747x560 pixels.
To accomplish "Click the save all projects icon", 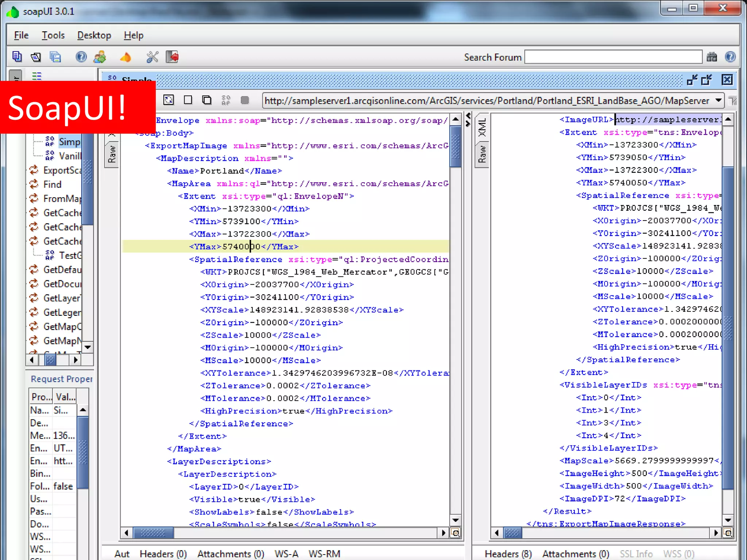I will pyautogui.click(x=55, y=57).
